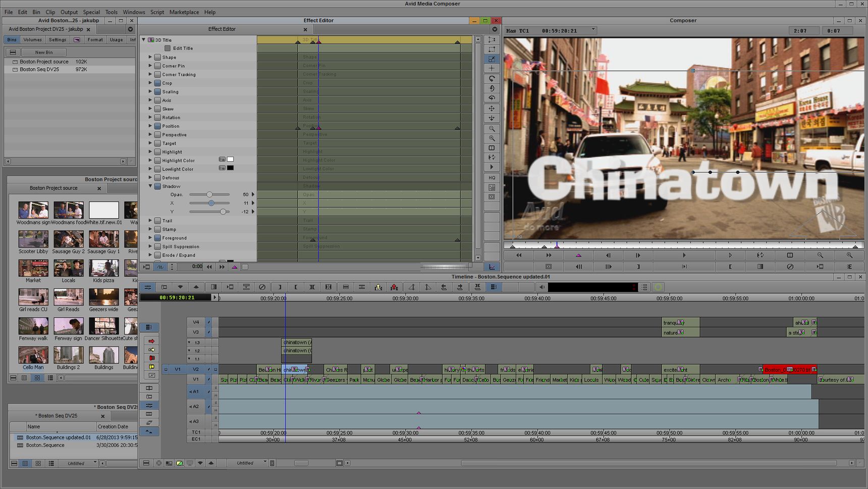Click the Zoom Out magnifier in Effect Editor sidebar
The width and height of the screenshot is (868, 489).
coord(492,128)
